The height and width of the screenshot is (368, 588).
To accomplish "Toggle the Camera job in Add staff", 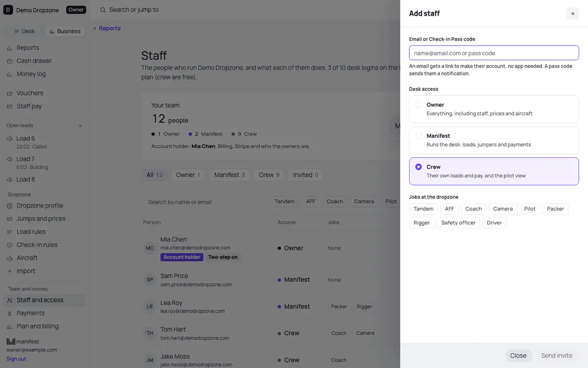I will [503, 209].
